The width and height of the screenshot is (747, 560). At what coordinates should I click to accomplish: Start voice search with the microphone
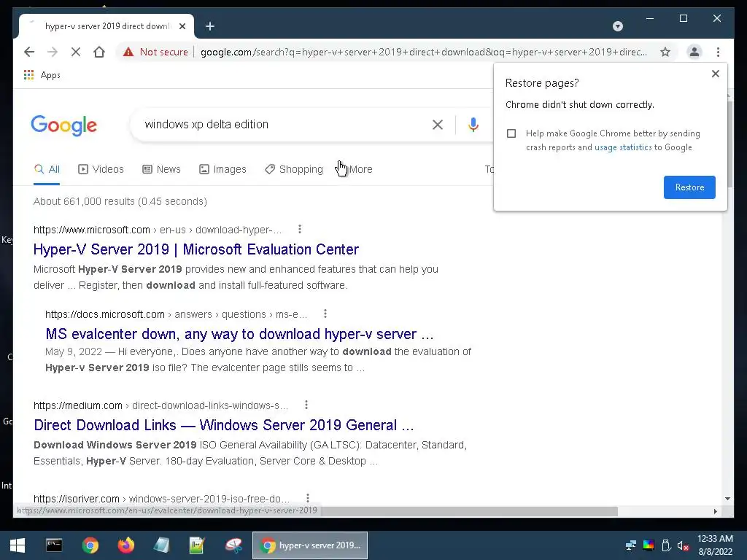coord(473,125)
